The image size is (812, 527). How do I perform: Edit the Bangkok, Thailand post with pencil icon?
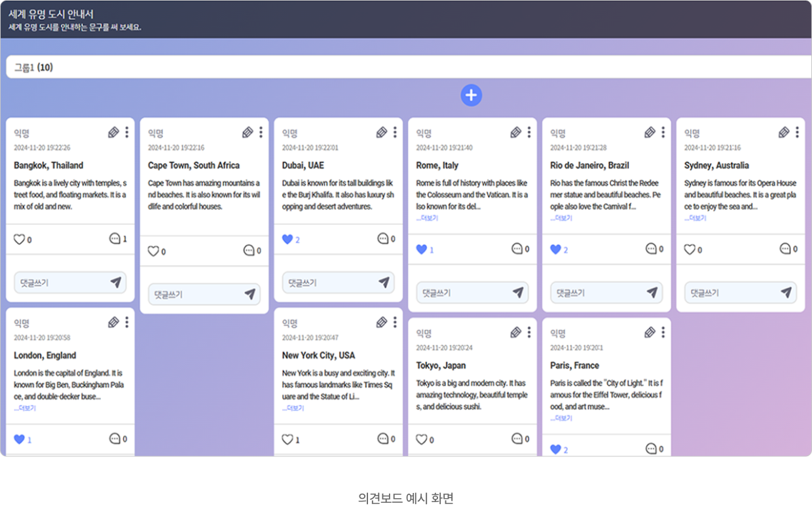pos(113,133)
